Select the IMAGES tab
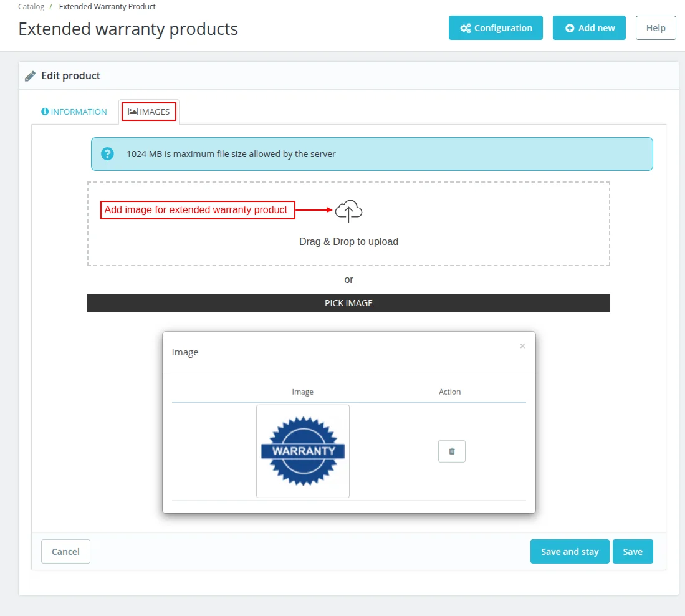The image size is (685, 616). (x=149, y=112)
